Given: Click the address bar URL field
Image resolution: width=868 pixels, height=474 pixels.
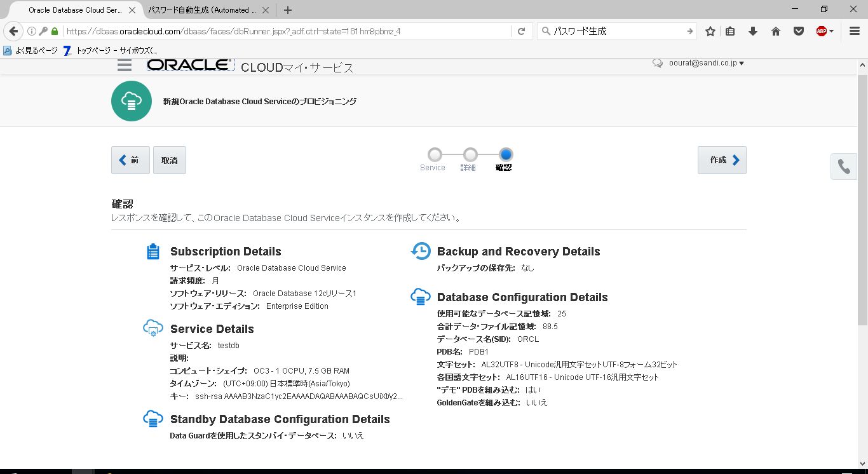Looking at the screenshot, I should pyautogui.click(x=286, y=31).
